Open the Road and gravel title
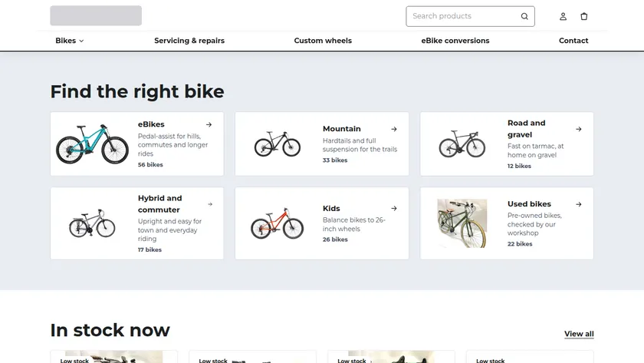The height and width of the screenshot is (363, 644). 527,129
